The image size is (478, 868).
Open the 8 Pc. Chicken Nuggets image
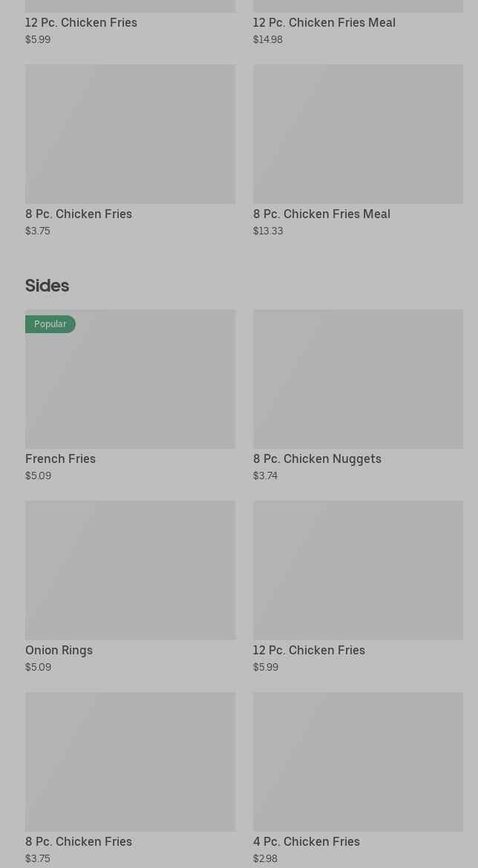(358, 379)
